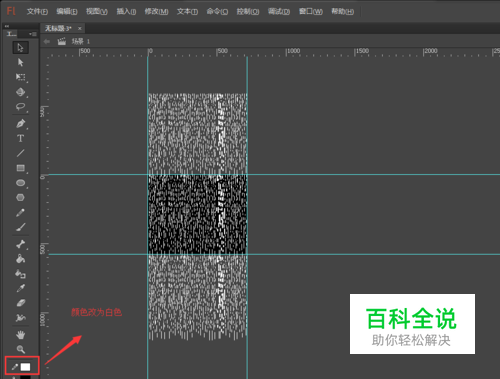Viewport: 500px width, 379px height.
Task: Select the Width tool below Eraser
Action: click(20, 318)
